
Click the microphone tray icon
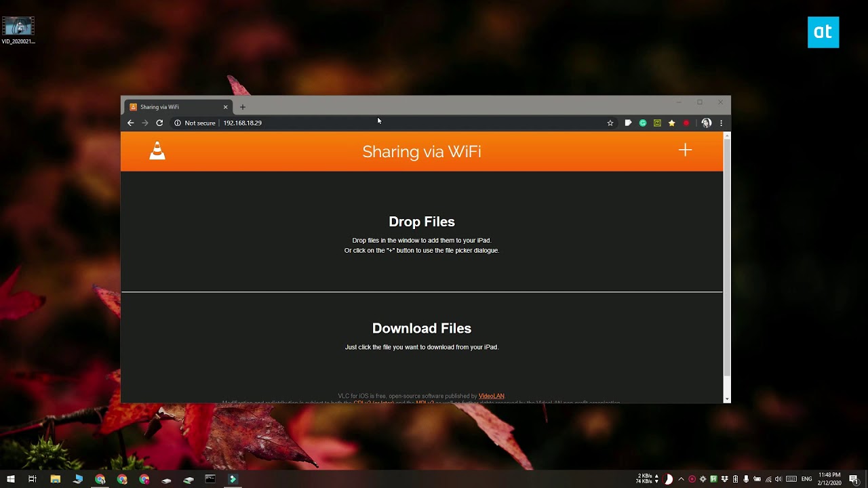tap(746, 479)
